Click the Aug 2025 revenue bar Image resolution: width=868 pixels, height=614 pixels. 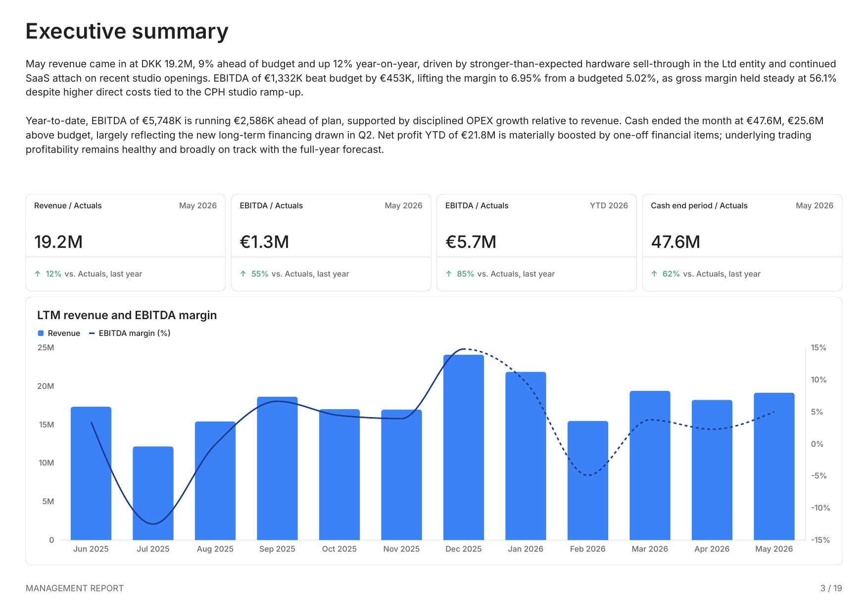[215, 481]
